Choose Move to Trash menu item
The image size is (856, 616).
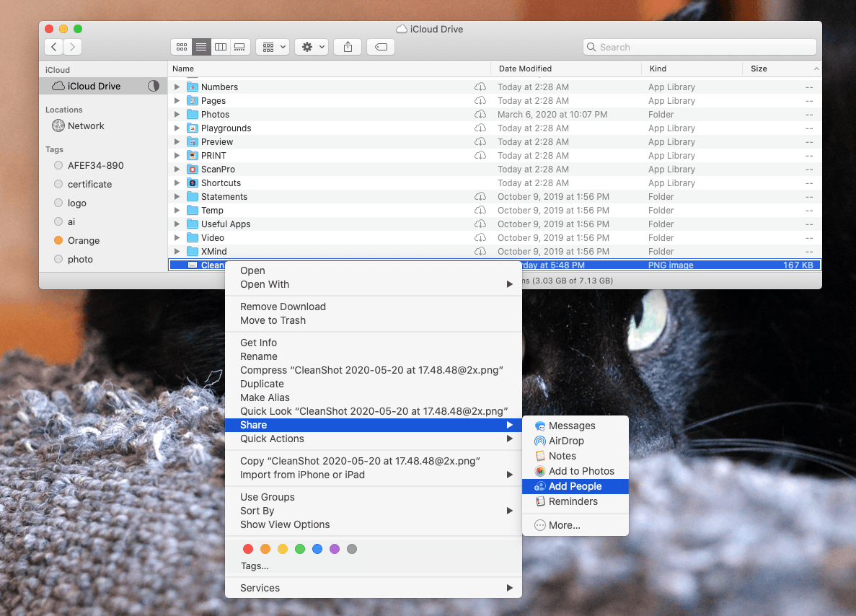coord(273,320)
